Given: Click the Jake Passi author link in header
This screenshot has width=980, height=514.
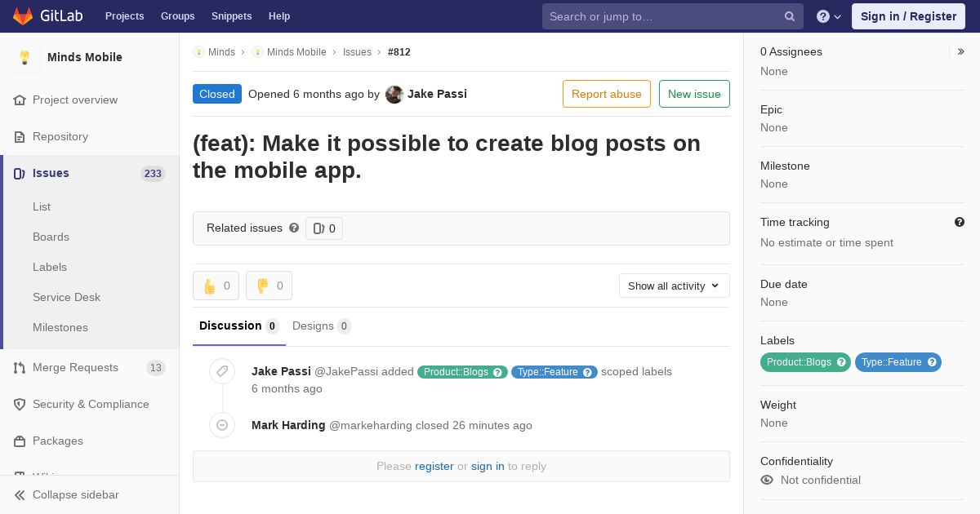Looking at the screenshot, I should (437, 94).
